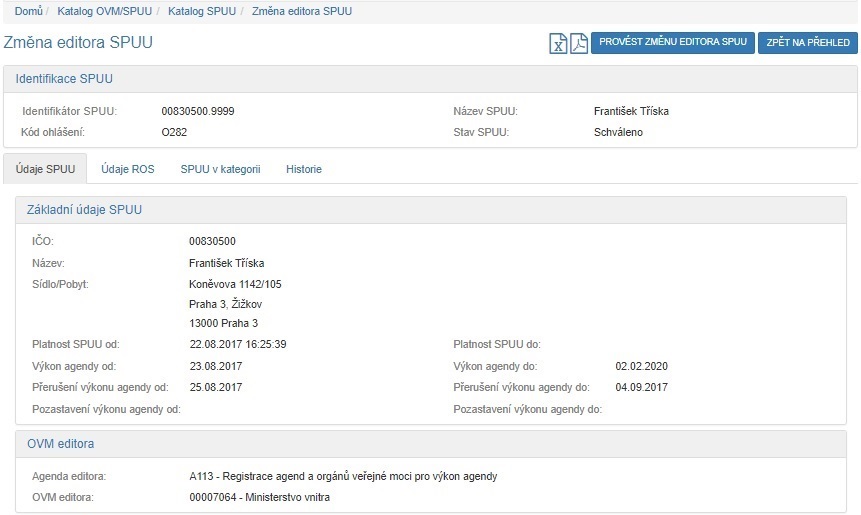Show the Historie tab
The width and height of the screenshot is (861, 515).
click(x=304, y=169)
